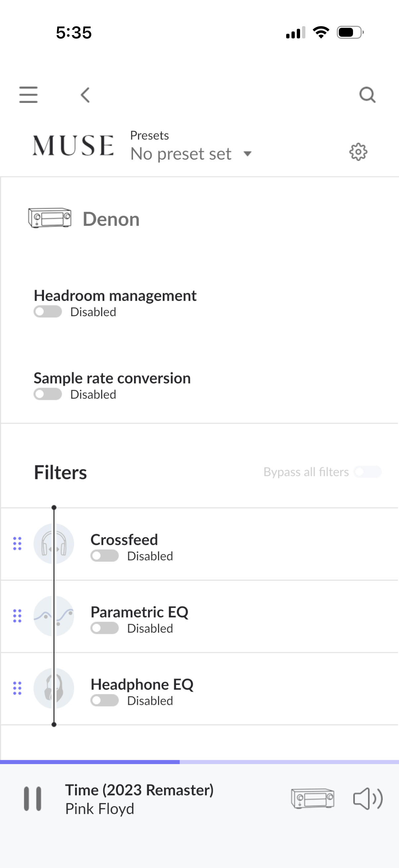Open the Parametric EQ filter entry

click(139, 612)
